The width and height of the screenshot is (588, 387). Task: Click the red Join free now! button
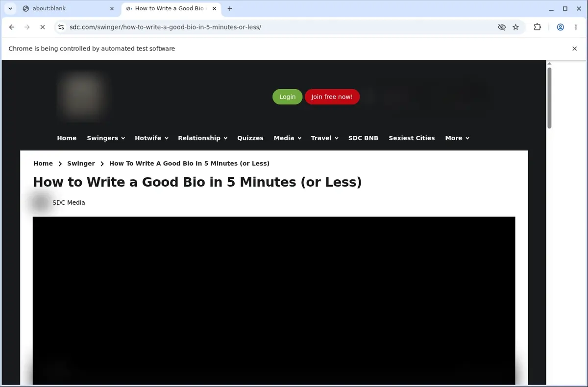[332, 97]
